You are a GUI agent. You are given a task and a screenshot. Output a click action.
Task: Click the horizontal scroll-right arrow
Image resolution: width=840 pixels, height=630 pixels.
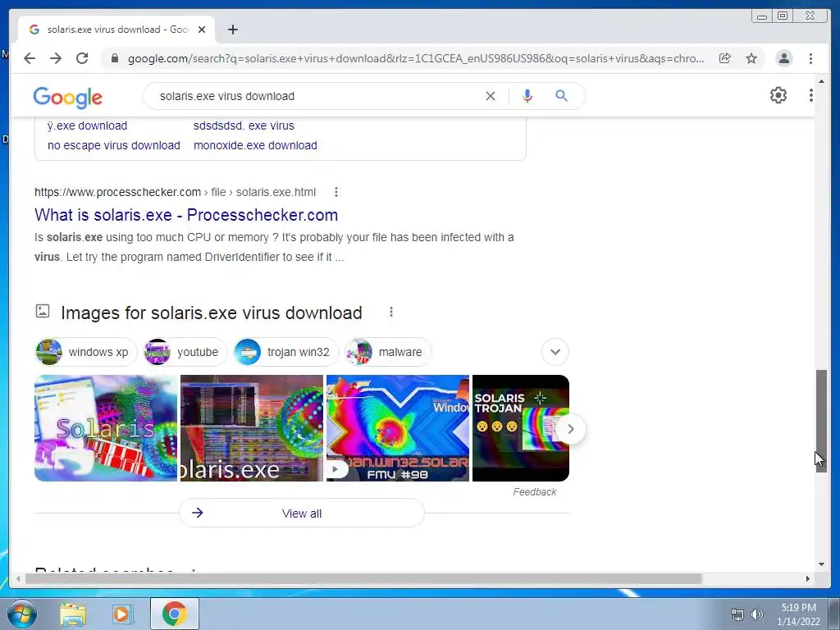tap(808, 578)
